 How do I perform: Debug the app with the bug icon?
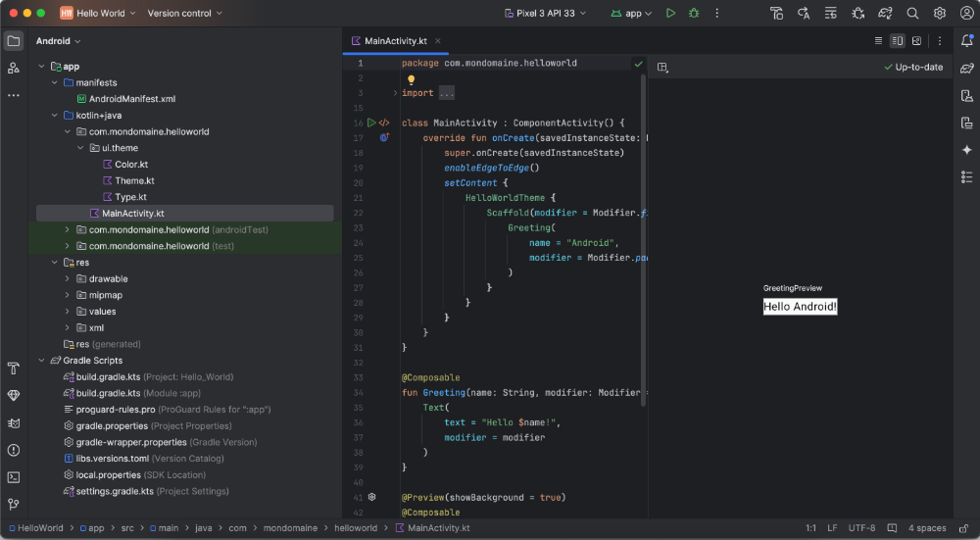point(694,13)
